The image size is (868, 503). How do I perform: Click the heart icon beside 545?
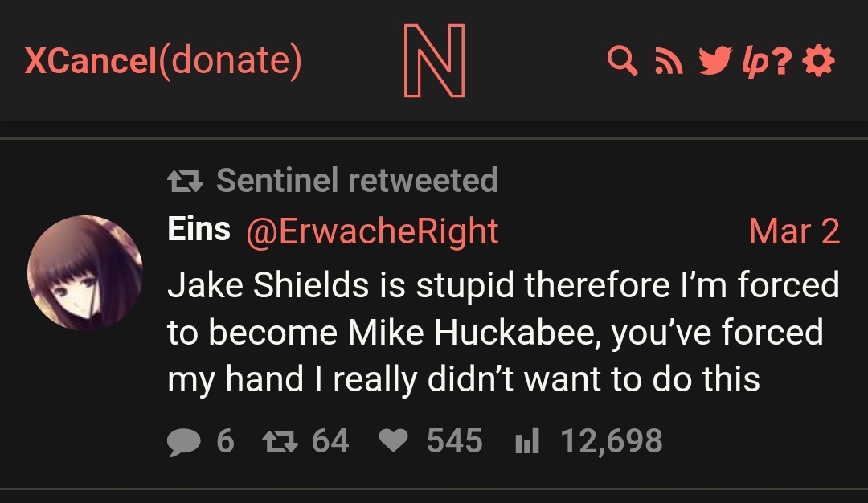(394, 441)
